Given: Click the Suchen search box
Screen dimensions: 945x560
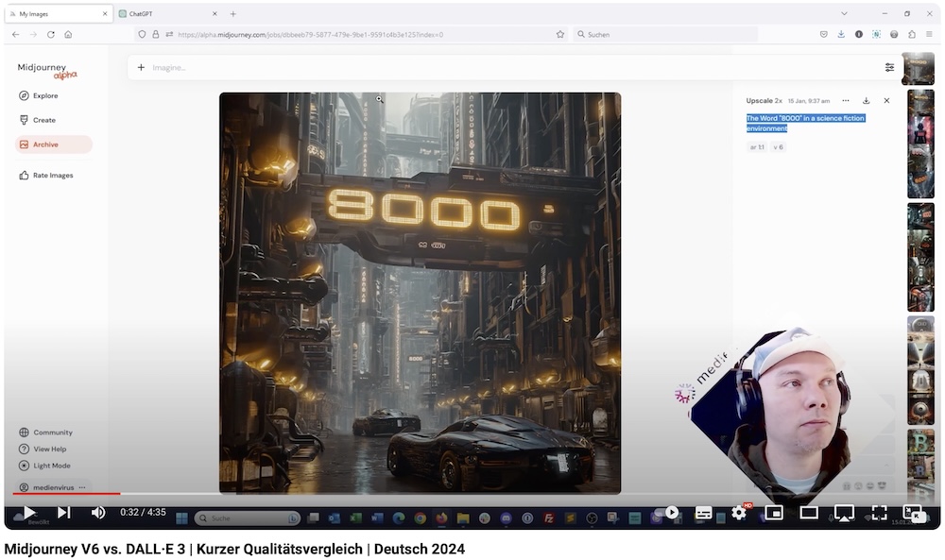Looking at the screenshot, I should (665, 34).
